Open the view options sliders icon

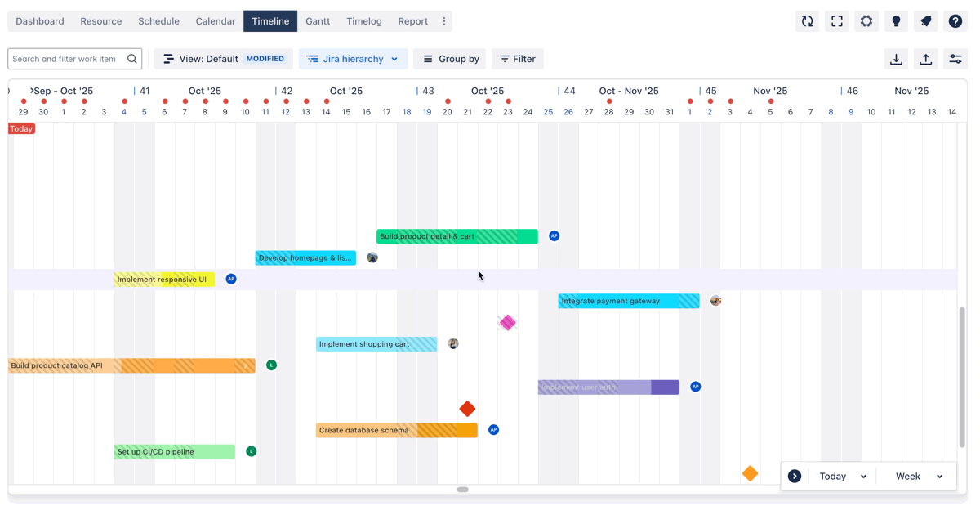click(x=955, y=59)
